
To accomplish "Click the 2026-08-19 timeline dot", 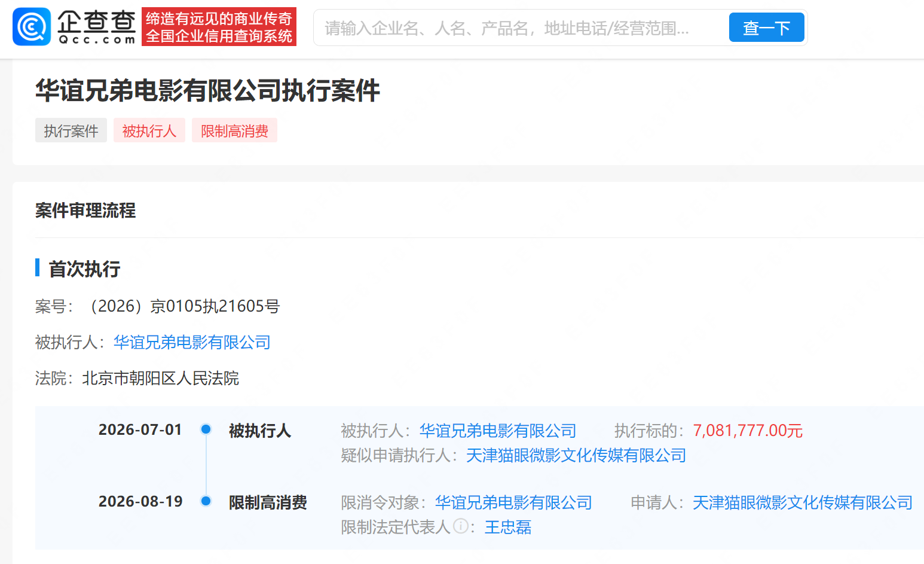I will [x=206, y=501].
